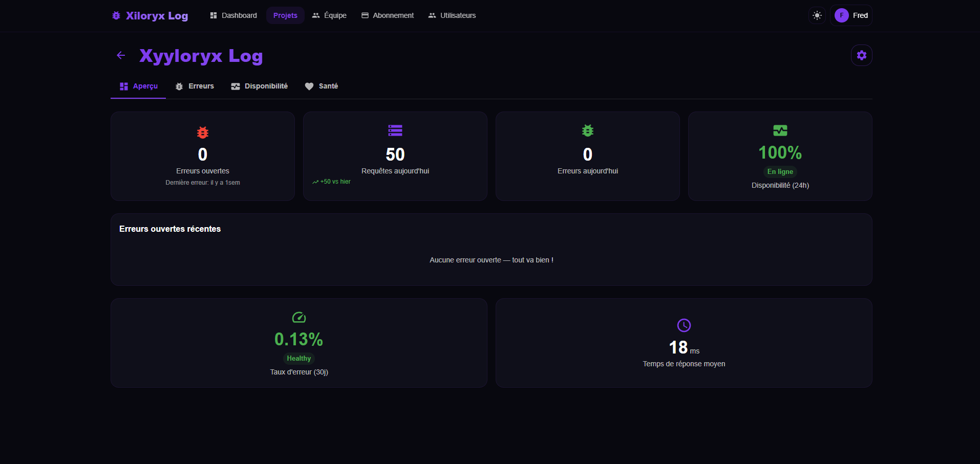Click the Disponibilité (24h) label
The image size is (980, 464).
coord(780,185)
